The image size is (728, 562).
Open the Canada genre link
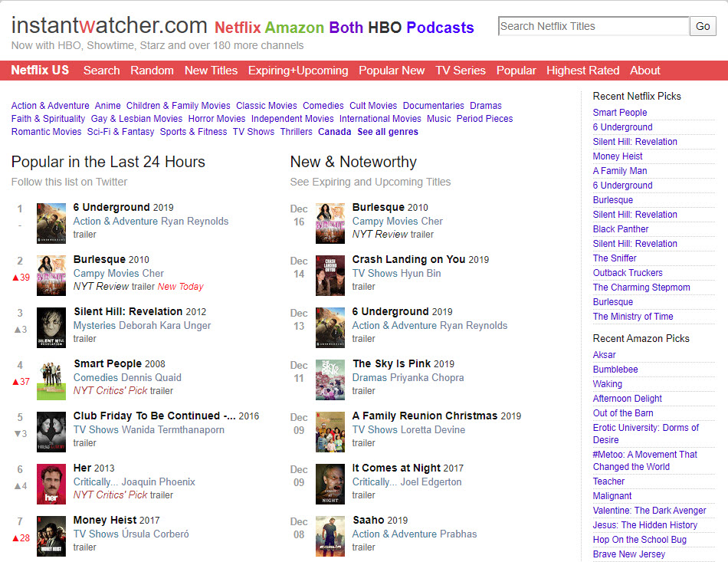tap(334, 132)
